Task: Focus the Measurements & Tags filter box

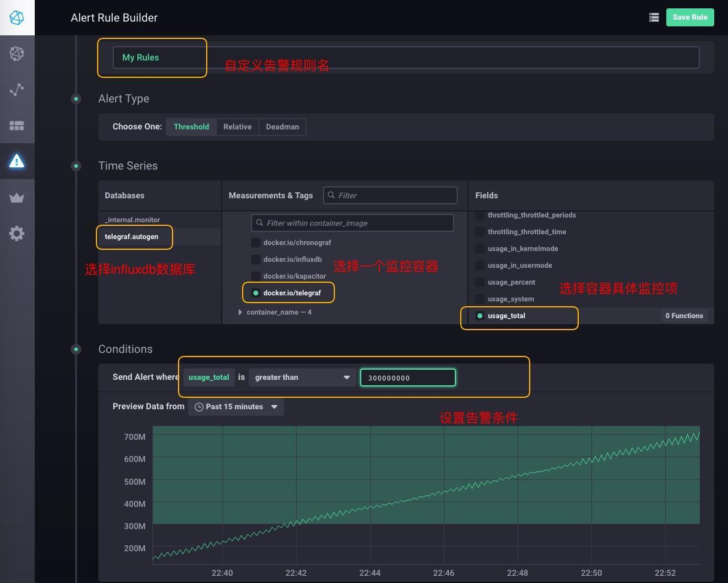Action: [390, 195]
